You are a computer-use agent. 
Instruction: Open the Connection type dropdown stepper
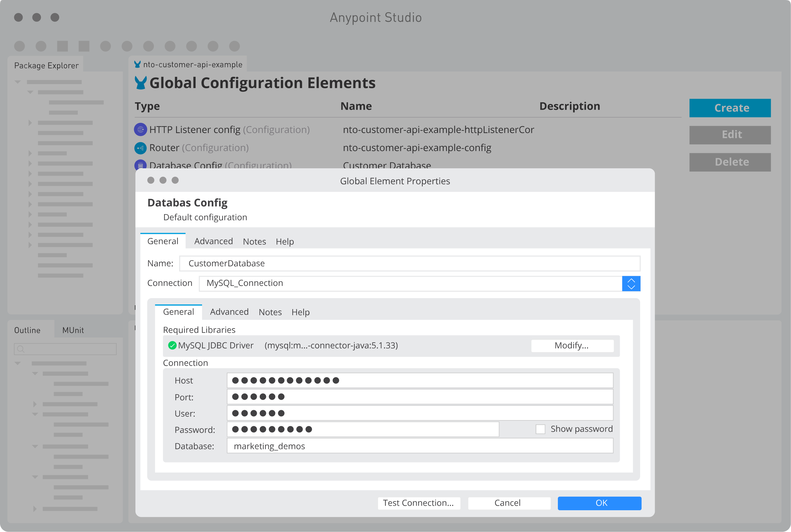[631, 284]
